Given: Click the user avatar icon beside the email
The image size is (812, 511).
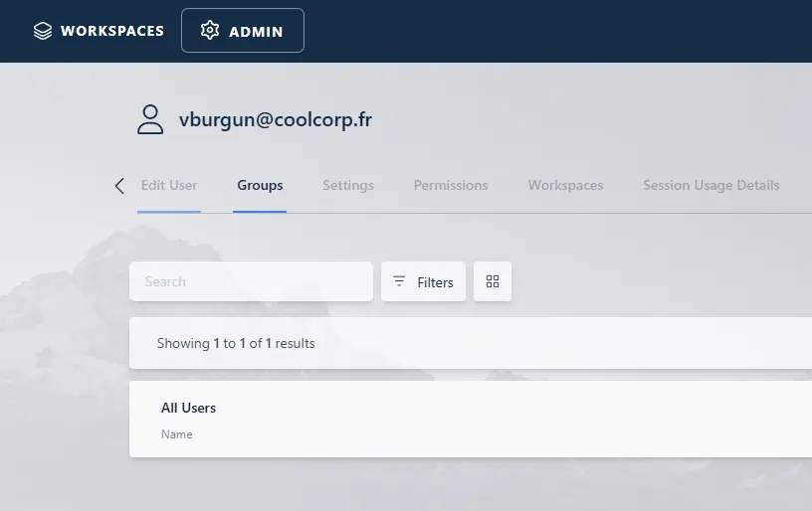Looking at the screenshot, I should [x=150, y=119].
